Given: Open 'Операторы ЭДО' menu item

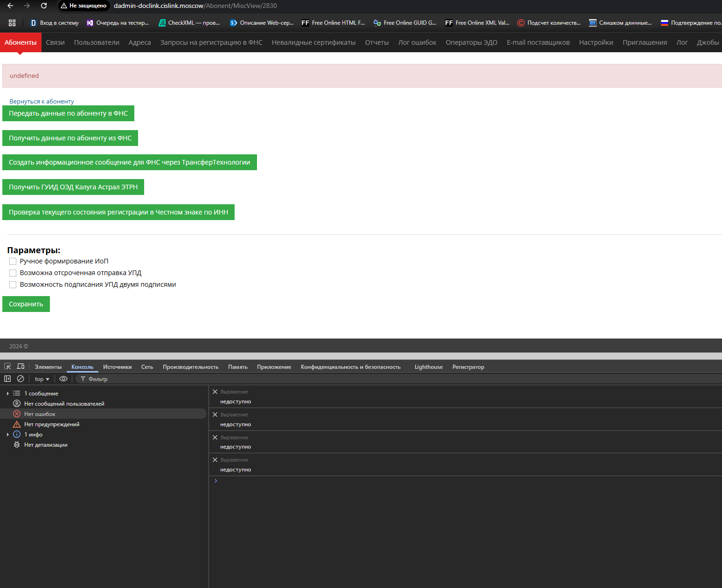Looking at the screenshot, I should click(x=472, y=42).
